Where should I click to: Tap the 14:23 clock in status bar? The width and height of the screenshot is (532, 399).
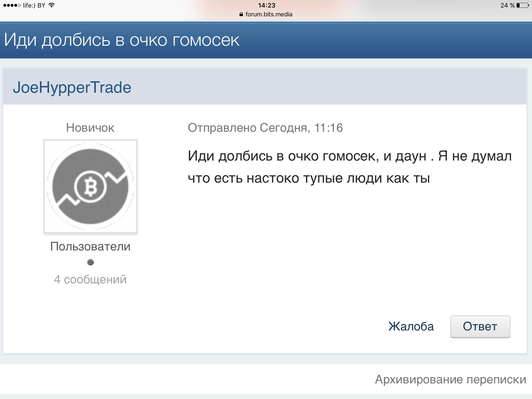[267, 5]
